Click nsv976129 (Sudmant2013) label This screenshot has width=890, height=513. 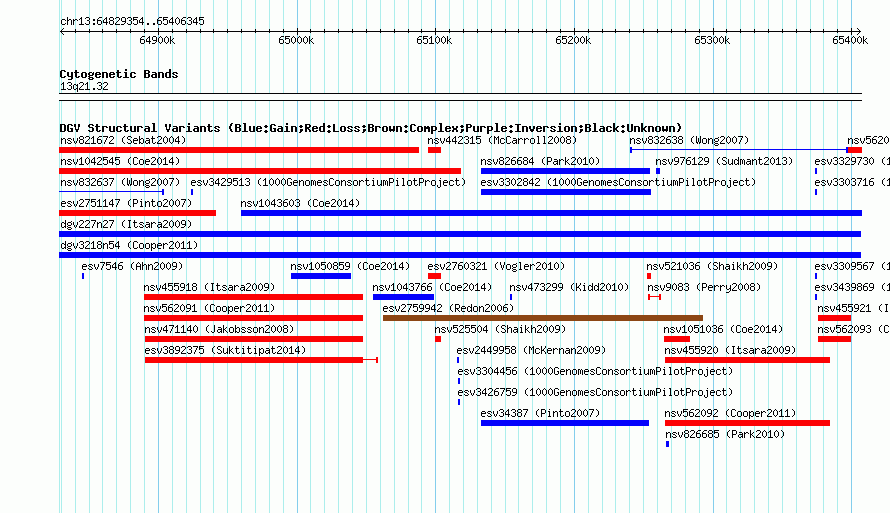coord(724,161)
